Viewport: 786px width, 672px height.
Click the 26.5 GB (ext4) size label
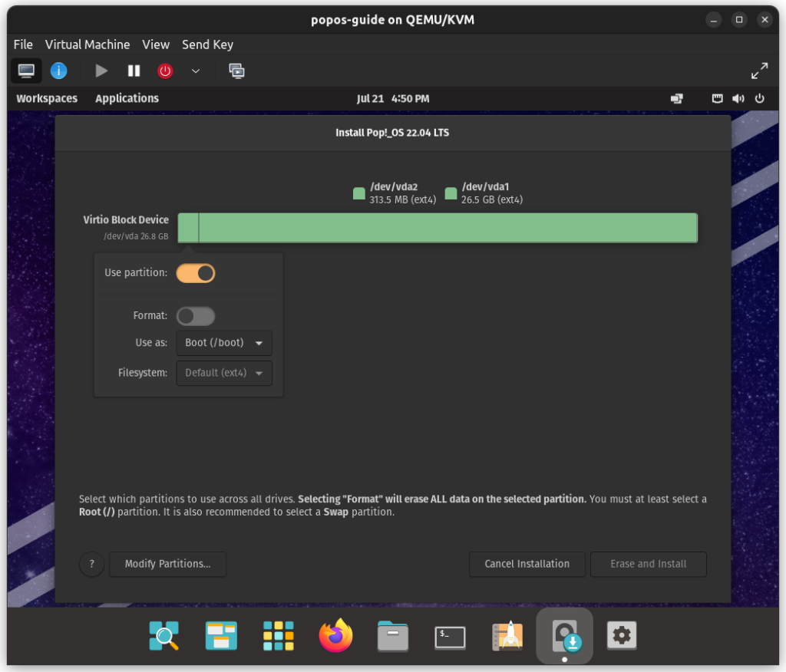(492, 199)
